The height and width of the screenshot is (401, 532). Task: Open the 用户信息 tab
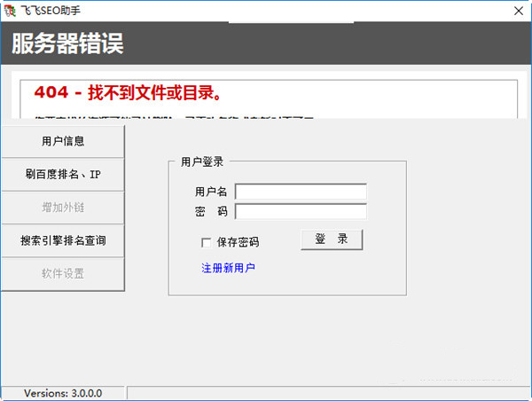[63, 141]
